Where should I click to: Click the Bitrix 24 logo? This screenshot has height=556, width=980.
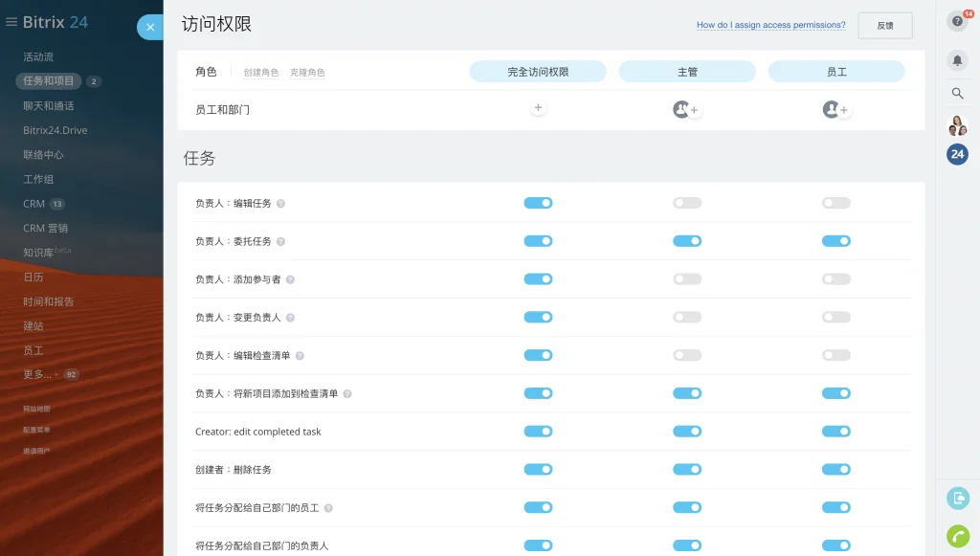[x=56, y=22]
